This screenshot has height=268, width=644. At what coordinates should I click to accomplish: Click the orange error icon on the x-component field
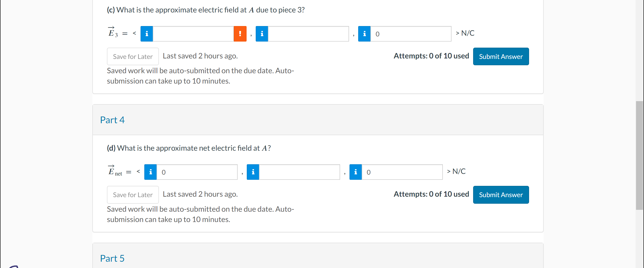pyautogui.click(x=240, y=33)
